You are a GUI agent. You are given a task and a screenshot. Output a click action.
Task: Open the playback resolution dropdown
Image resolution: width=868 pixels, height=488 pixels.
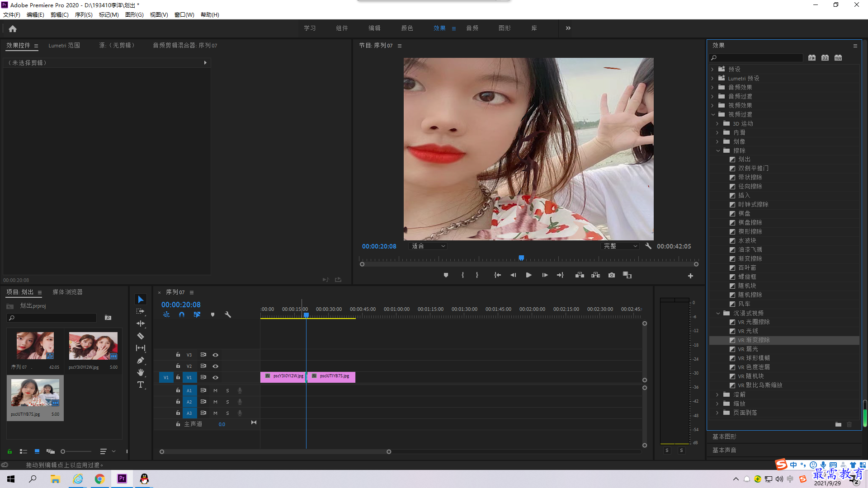pyautogui.click(x=620, y=246)
